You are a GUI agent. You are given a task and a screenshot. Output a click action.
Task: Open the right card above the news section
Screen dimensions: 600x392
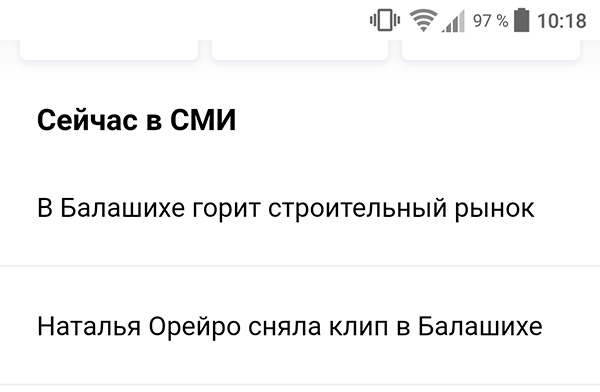click(491, 50)
